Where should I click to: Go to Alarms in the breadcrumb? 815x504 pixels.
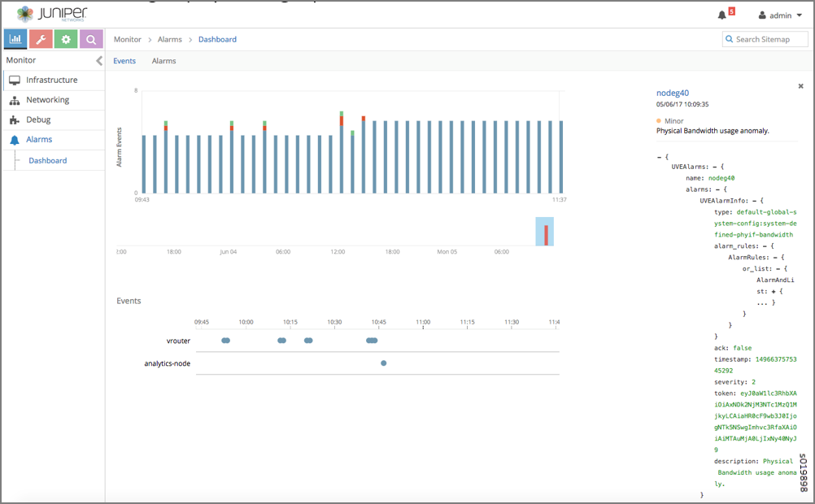coord(169,39)
